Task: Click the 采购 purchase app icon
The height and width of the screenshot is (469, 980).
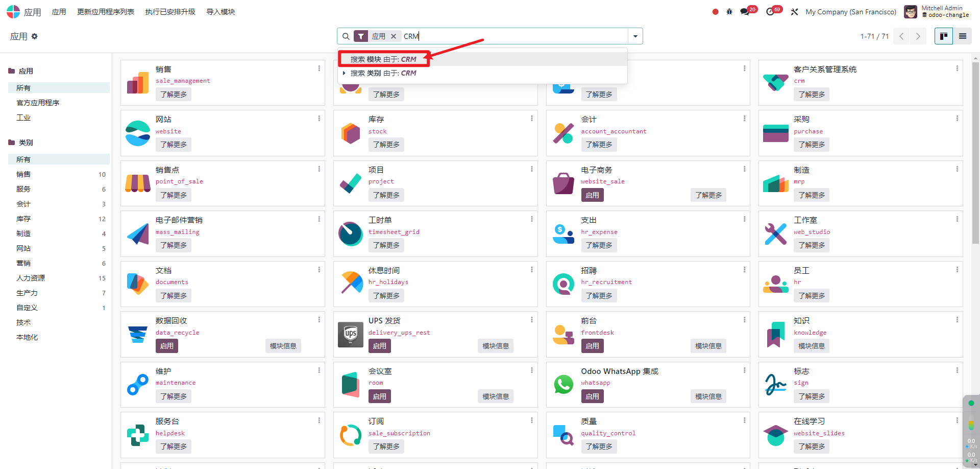Action: [776, 133]
